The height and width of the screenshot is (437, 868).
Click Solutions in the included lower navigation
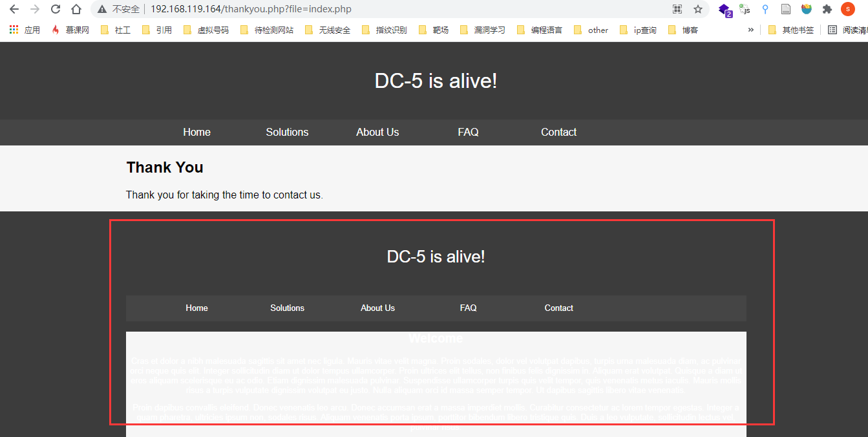tap(287, 308)
